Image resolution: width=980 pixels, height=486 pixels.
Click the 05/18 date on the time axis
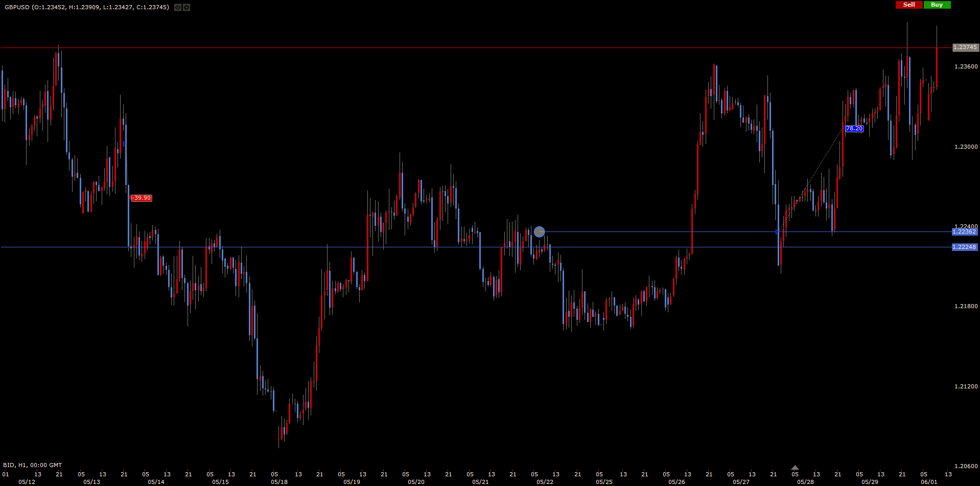pyautogui.click(x=279, y=482)
